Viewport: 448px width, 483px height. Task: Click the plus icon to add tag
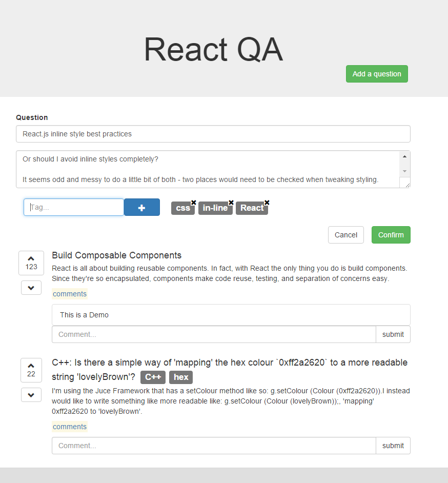[141, 207]
